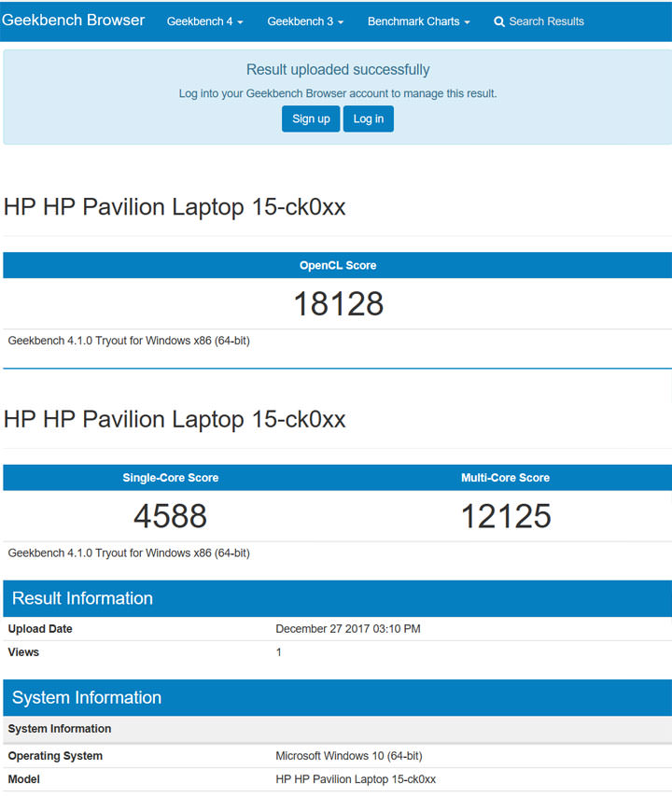This screenshot has width=672, height=797.
Task: Click the Views label
Action: click(x=23, y=652)
